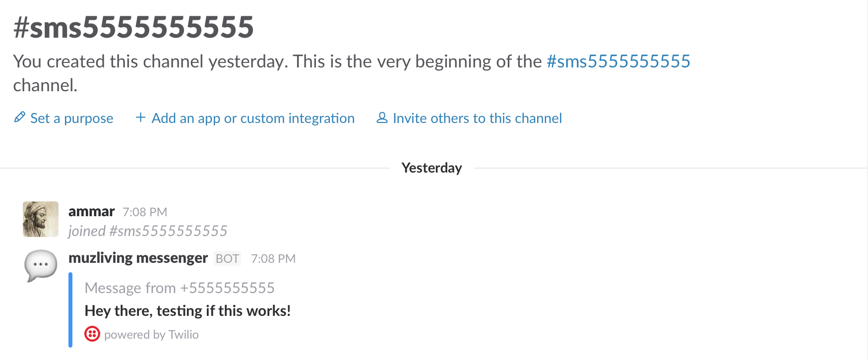Click the muzliving messenger speech bubble avatar
This screenshot has height=360, width=868.
pos(41,266)
